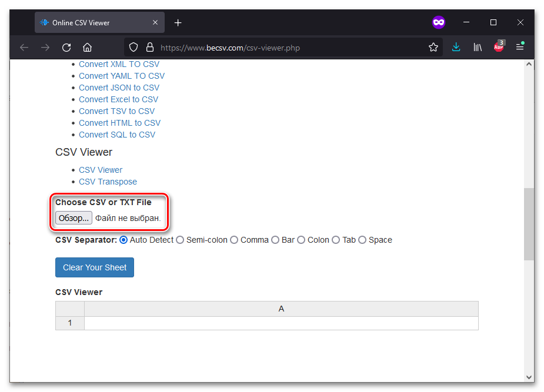Open the Convert TSV to CSV link
Image resolution: width=544 pixels, height=392 pixels.
point(116,111)
